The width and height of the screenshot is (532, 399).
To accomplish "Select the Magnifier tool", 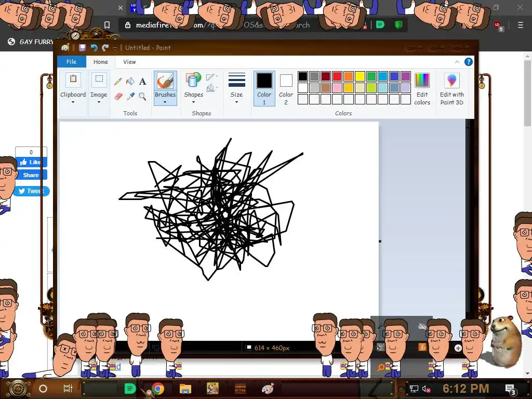I will click(x=142, y=97).
